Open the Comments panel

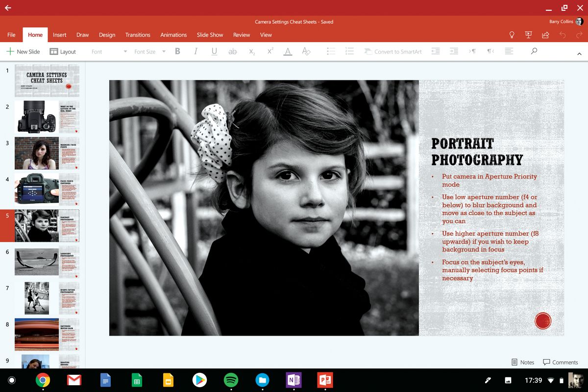pos(561,362)
